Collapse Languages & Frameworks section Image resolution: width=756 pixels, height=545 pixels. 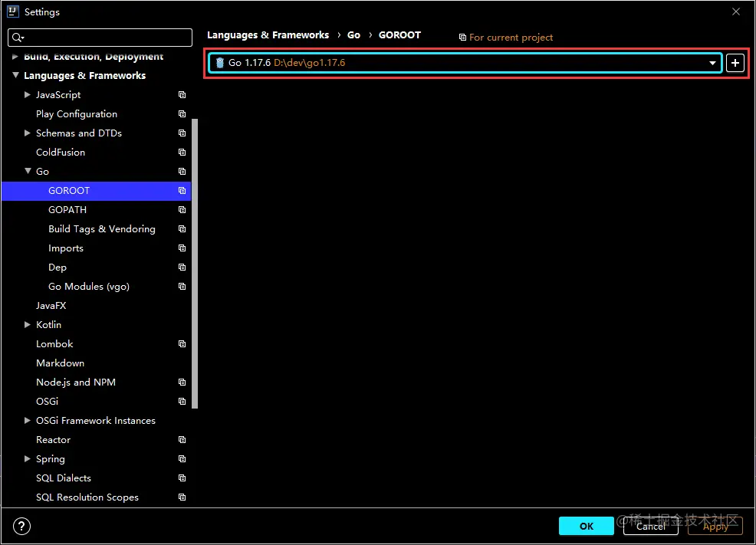pyautogui.click(x=15, y=75)
